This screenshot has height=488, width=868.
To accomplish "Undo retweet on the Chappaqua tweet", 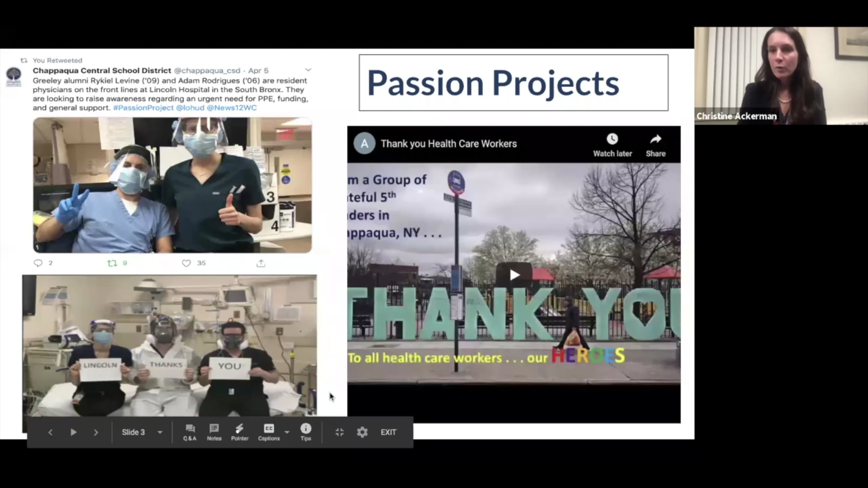I will [x=112, y=263].
